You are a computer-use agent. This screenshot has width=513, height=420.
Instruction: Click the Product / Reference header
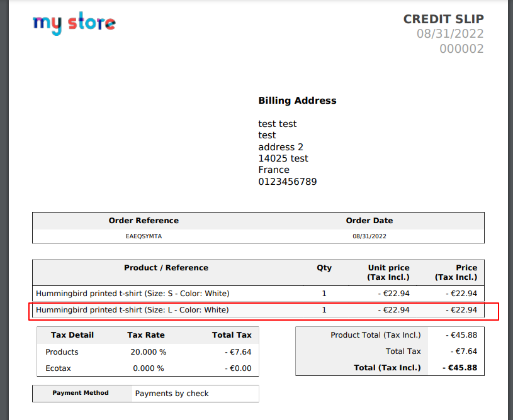click(166, 268)
